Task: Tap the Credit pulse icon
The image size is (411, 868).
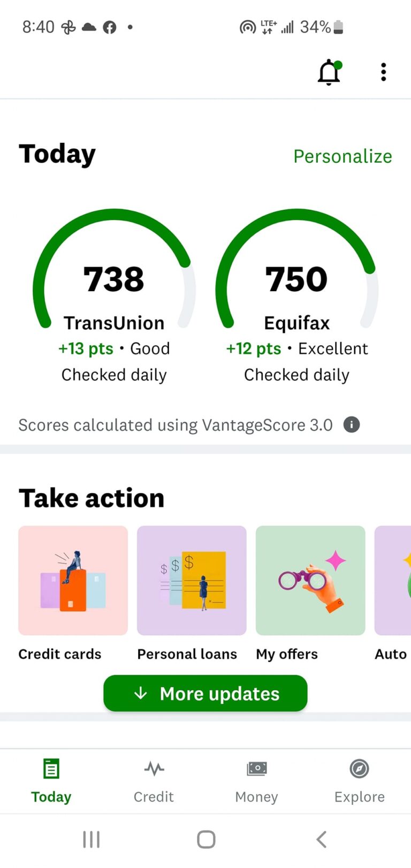Action: coord(154,769)
